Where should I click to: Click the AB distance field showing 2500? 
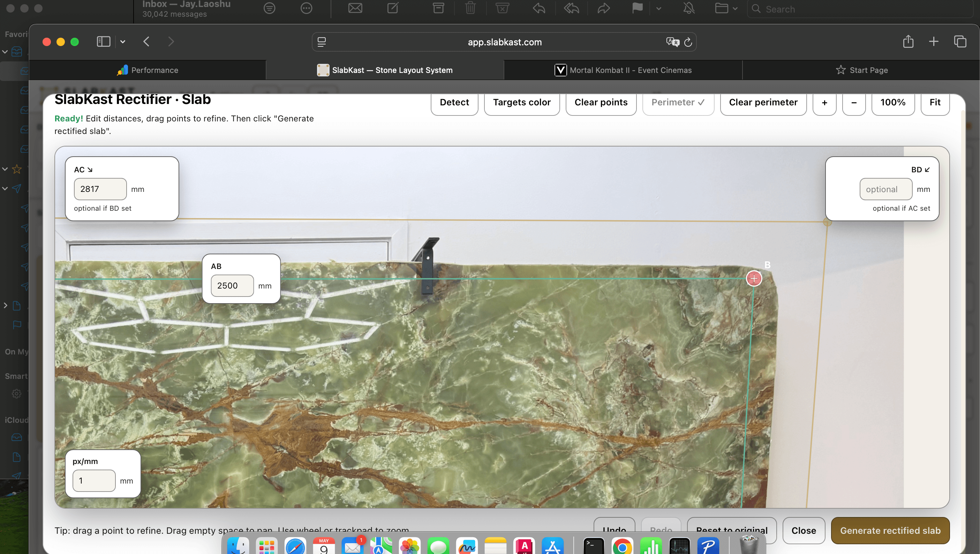[x=233, y=286]
